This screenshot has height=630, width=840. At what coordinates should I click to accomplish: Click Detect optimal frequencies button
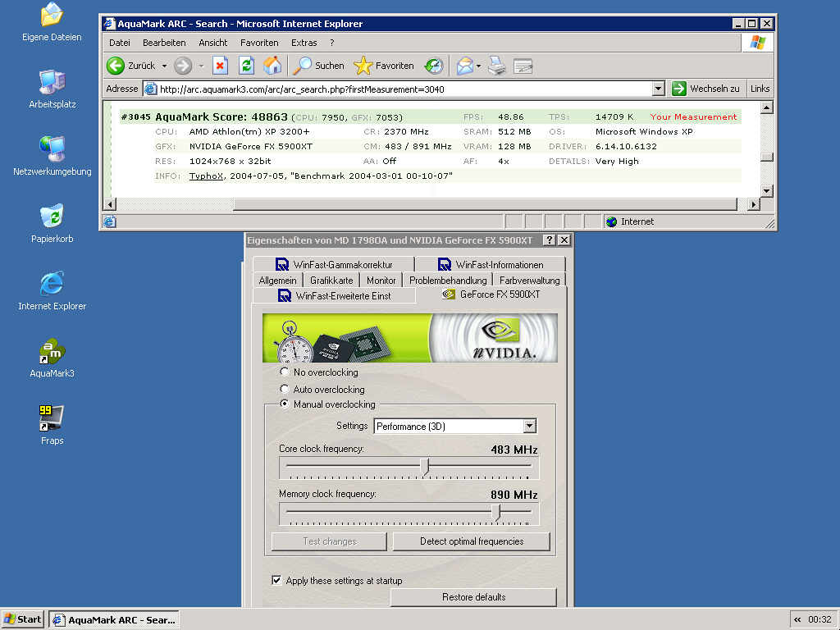pyautogui.click(x=472, y=541)
